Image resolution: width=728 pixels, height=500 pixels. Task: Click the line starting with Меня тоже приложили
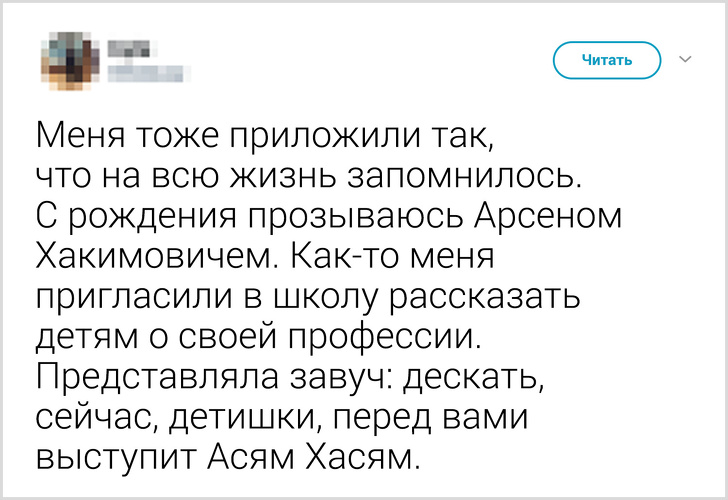click(266, 135)
